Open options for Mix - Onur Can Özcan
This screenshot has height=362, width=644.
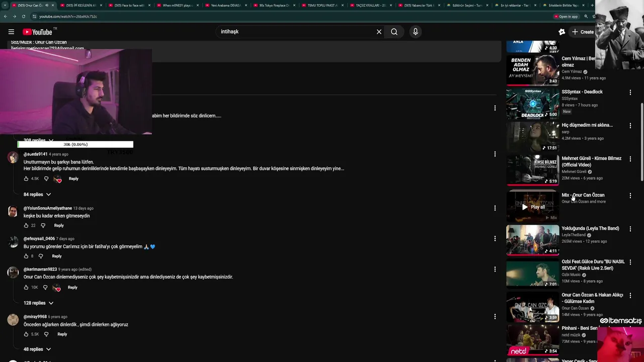click(630, 196)
